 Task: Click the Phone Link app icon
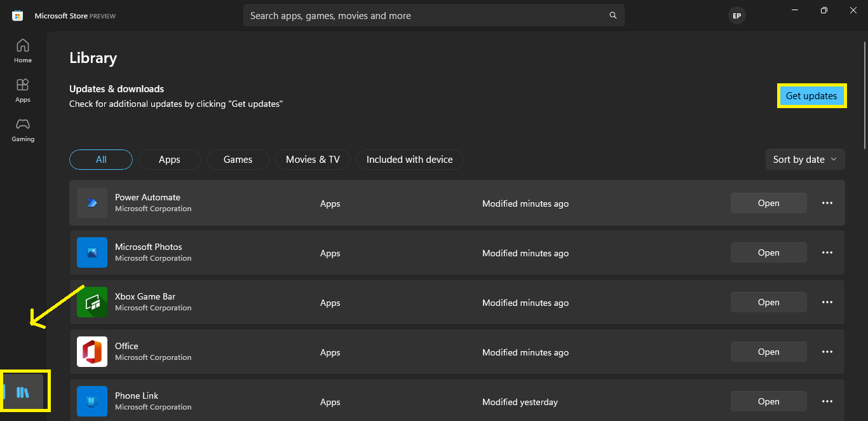[92, 401]
